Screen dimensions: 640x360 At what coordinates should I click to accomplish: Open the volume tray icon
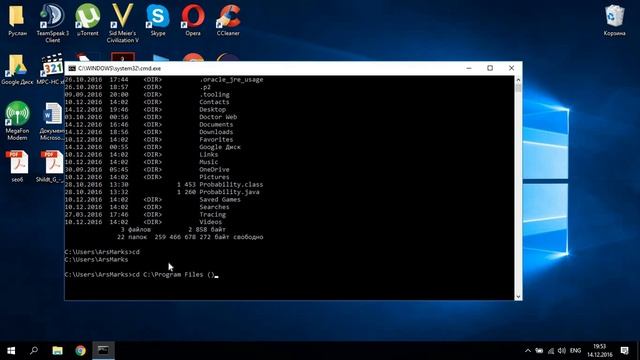562,351
